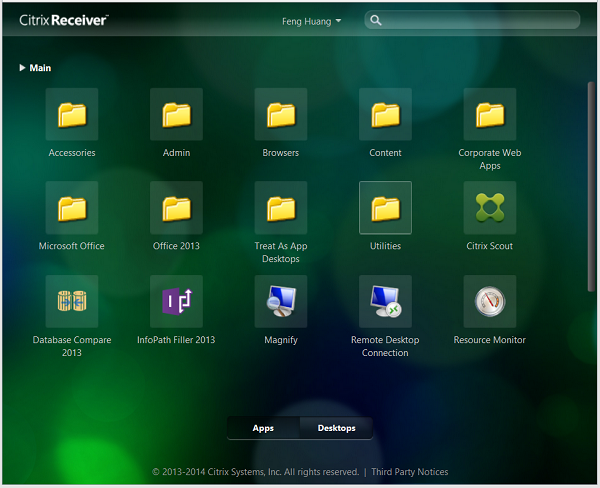Open the Microsoft Office folder icon
600x488 pixels.
[72, 208]
